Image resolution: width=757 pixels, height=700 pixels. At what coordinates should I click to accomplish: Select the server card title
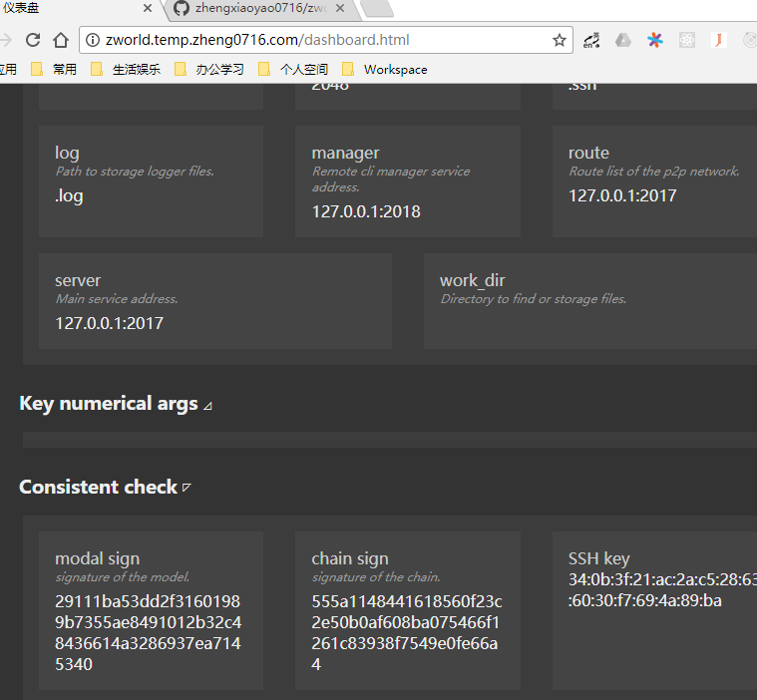click(x=78, y=280)
